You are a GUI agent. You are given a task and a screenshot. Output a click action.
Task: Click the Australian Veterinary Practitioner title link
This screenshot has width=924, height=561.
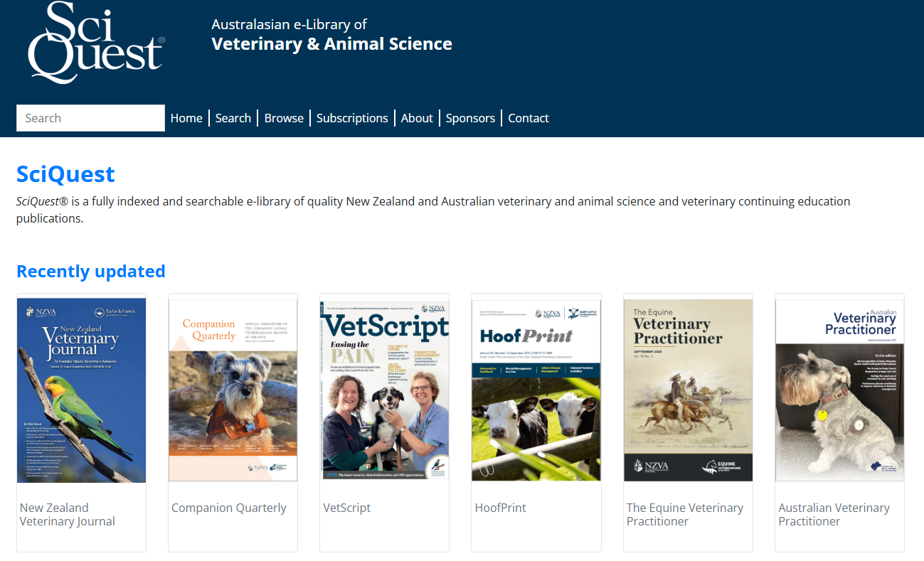coord(834,515)
